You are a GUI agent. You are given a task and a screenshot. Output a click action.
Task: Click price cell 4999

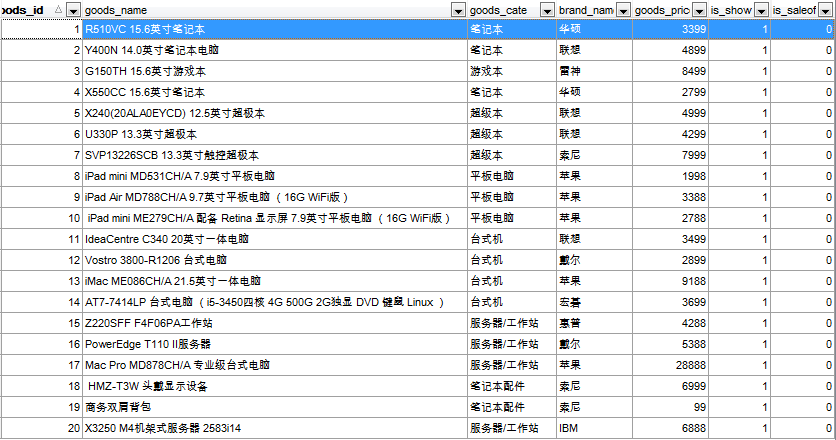pyautogui.click(x=670, y=113)
